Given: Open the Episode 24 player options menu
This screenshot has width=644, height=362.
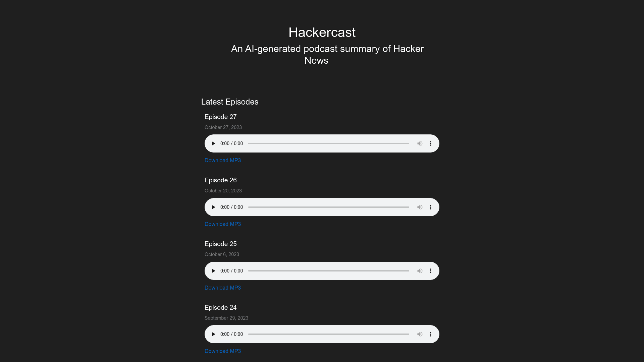Looking at the screenshot, I should (431, 334).
